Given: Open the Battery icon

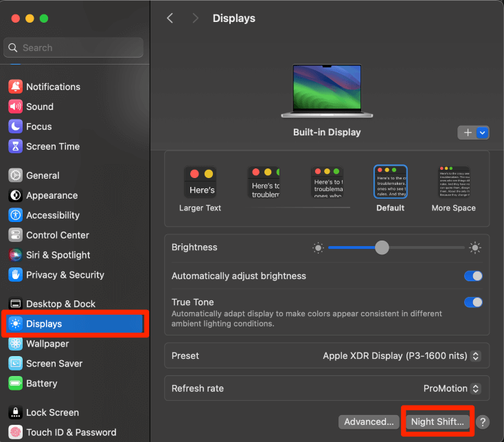Looking at the screenshot, I should (x=15, y=384).
